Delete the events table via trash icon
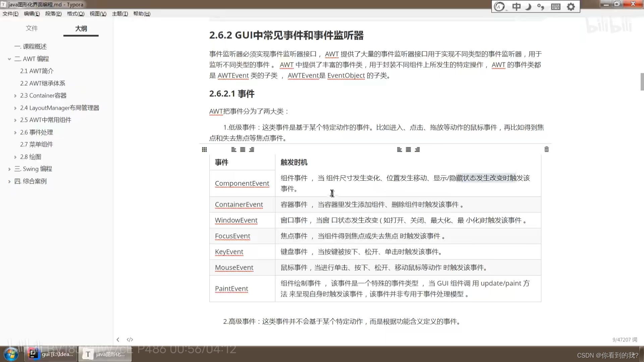The width and height of the screenshot is (644, 362). tap(546, 149)
